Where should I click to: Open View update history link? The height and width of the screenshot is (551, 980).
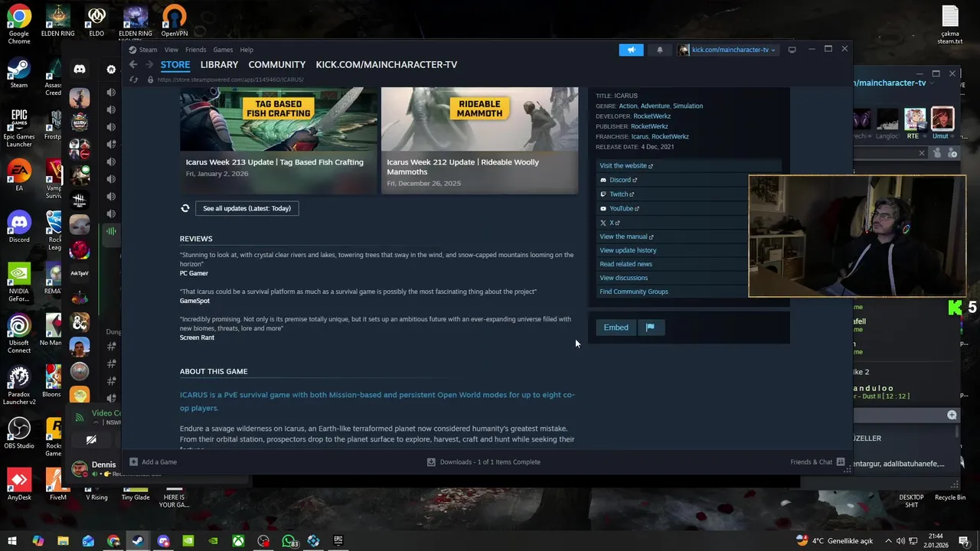[x=628, y=250]
